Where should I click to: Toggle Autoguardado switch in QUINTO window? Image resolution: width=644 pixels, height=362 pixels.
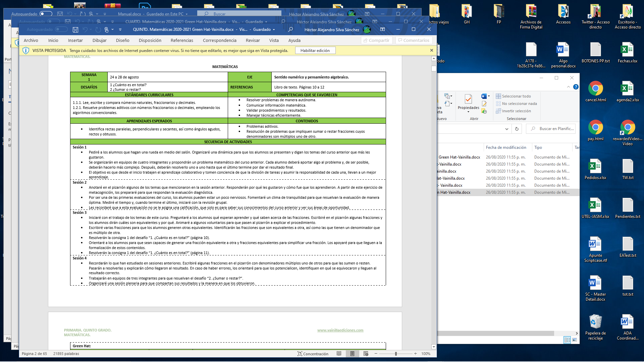click(61, 29)
